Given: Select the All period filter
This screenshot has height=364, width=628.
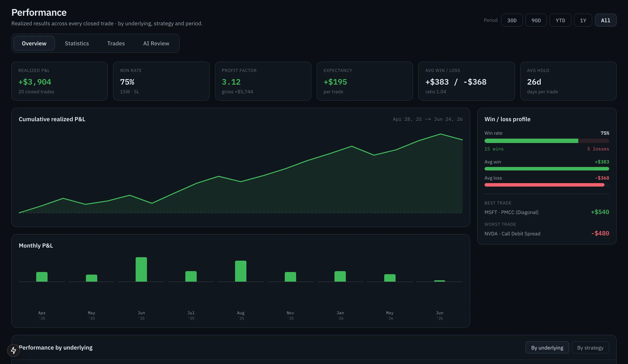Looking at the screenshot, I should click(605, 20).
